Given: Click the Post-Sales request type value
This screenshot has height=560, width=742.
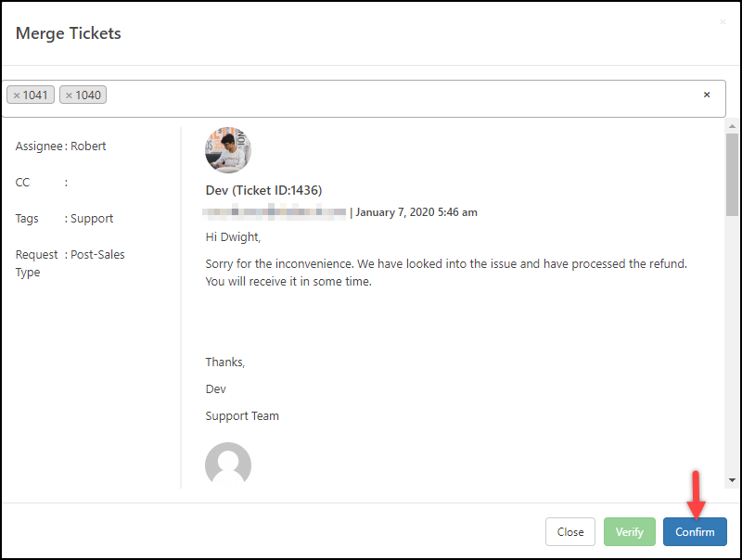Looking at the screenshot, I should coord(97,255).
